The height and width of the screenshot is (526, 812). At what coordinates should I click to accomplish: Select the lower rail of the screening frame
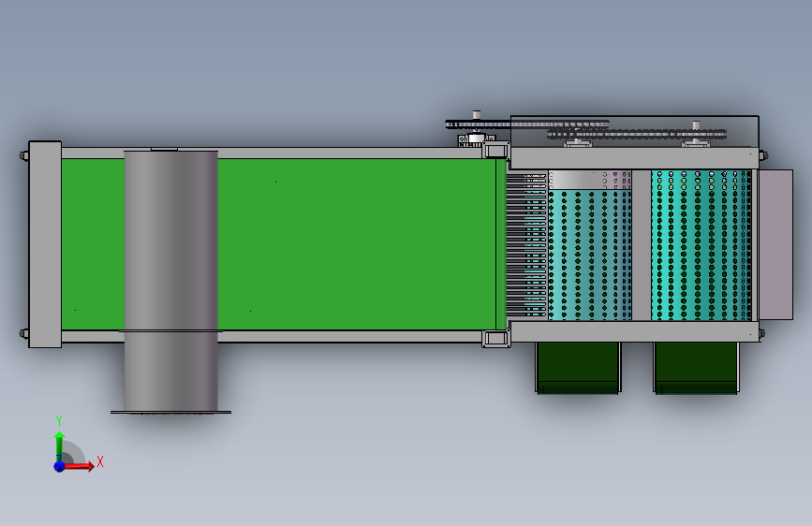coord(634,331)
